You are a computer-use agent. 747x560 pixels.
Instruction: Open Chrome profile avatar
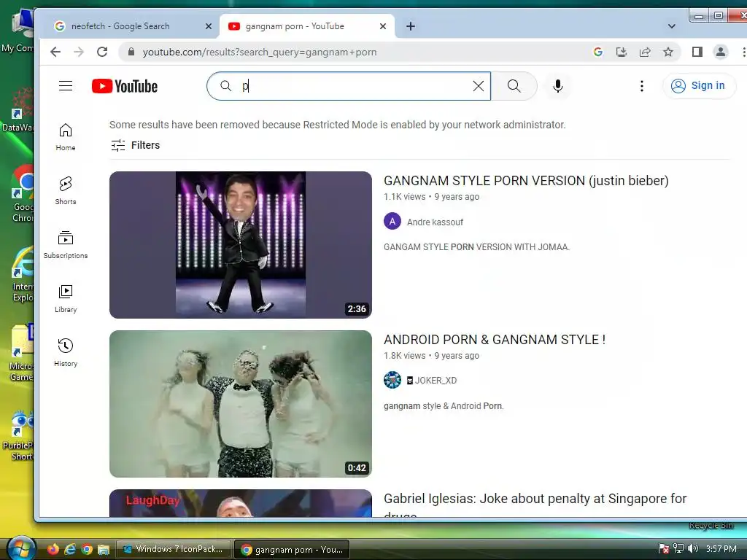(x=720, y=52)
